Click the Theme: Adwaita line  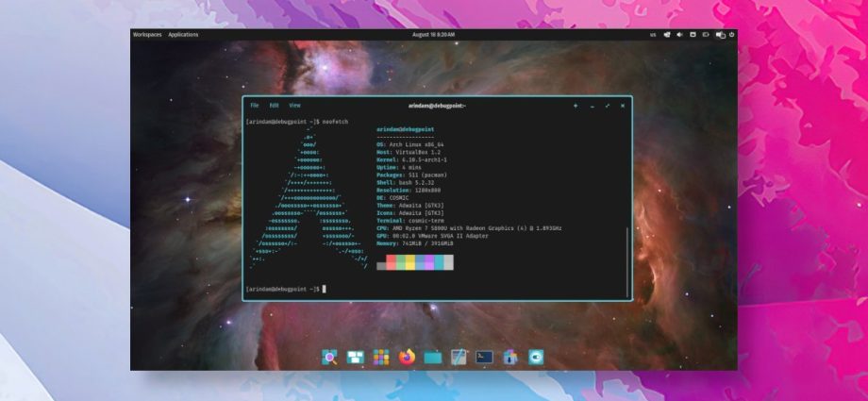pos(410,205)
